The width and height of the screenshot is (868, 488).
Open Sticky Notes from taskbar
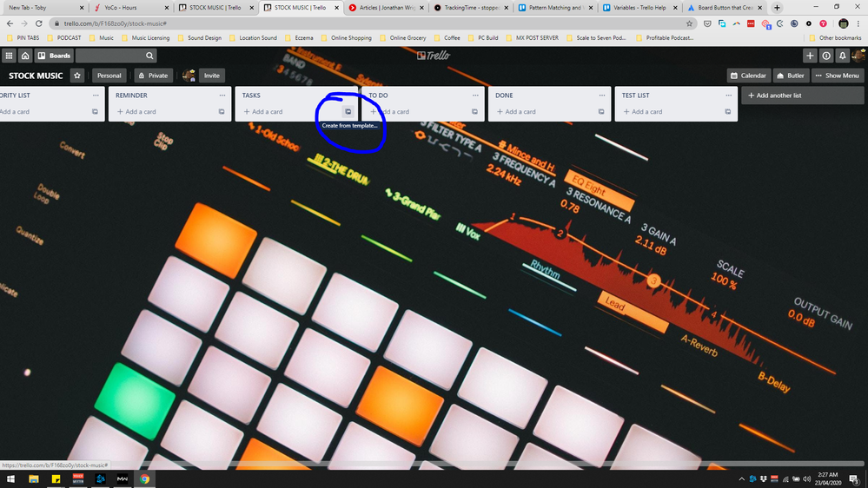click(x=56, y=479)
